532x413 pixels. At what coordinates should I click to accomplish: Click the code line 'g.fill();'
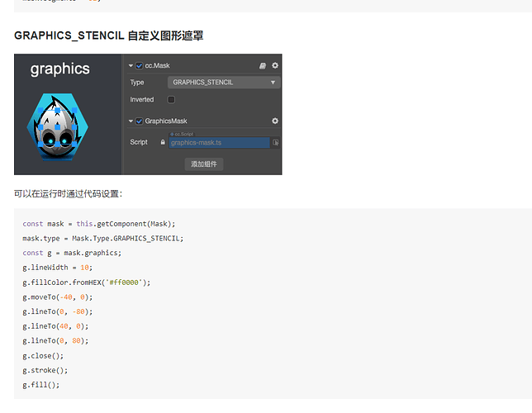click(40, 385)
